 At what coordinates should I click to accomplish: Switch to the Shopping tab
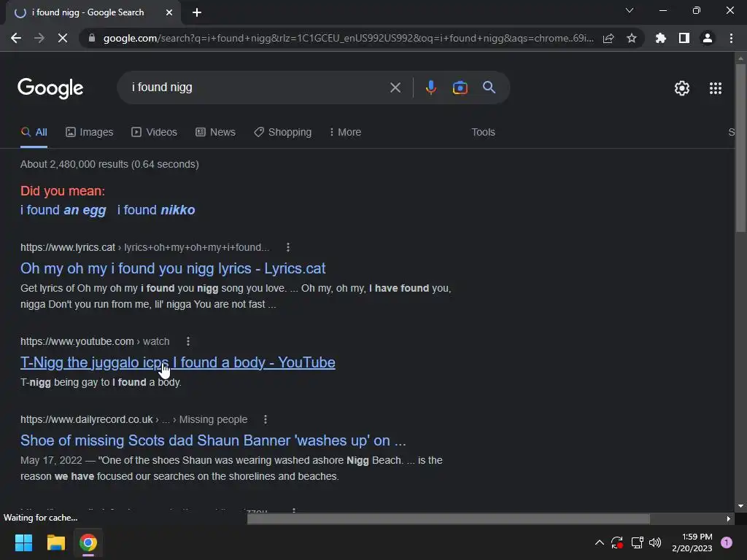click(x=283, y=133)
